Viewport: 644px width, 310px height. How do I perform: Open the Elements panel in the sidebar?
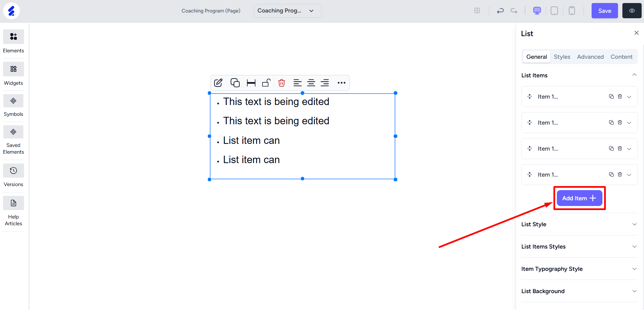[14, 41]
